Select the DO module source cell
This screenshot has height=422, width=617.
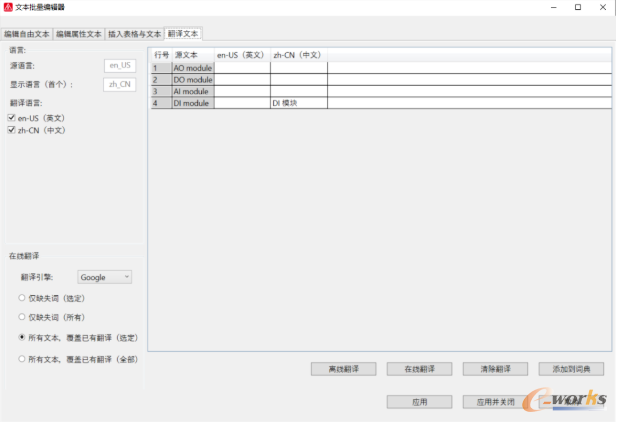click(x=193, y=80)
